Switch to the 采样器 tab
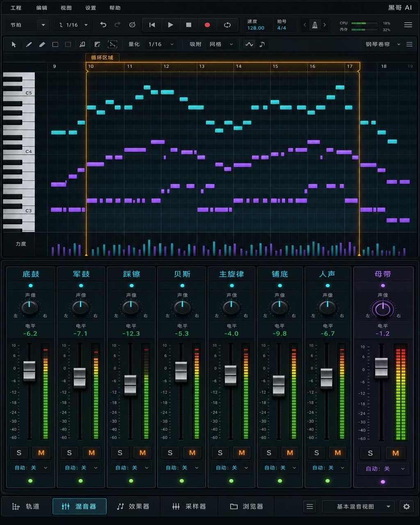Viewport: 420px width, 525px height. tap(189, 507)
